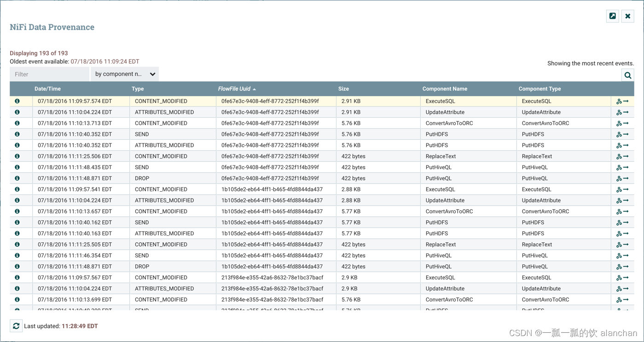
Task: View details of the 11:11:48.435 SEND event
Action: pos(17,167)
